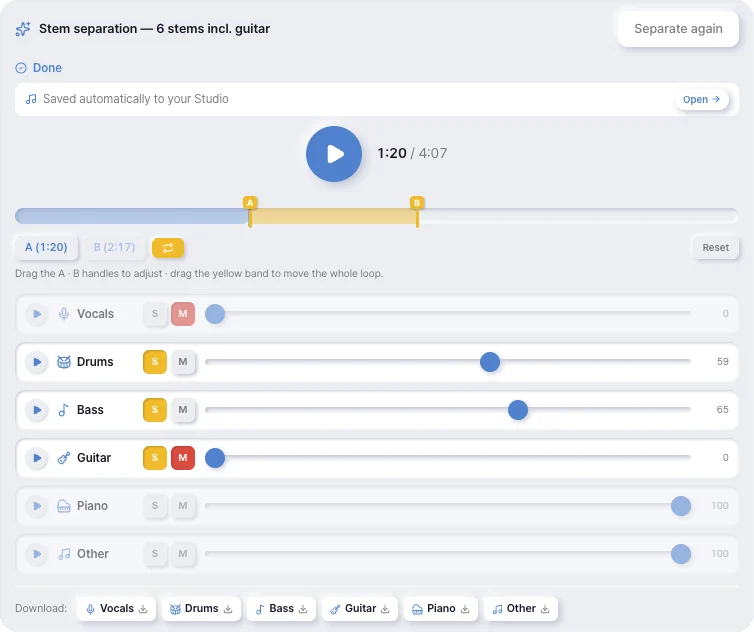
Task: Click the Vocals volume slider handle
Action: tap(215, 314)
